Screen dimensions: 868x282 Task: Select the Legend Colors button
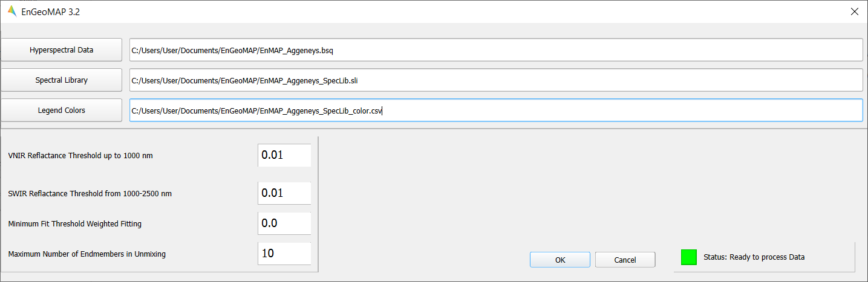coord(61,111)
